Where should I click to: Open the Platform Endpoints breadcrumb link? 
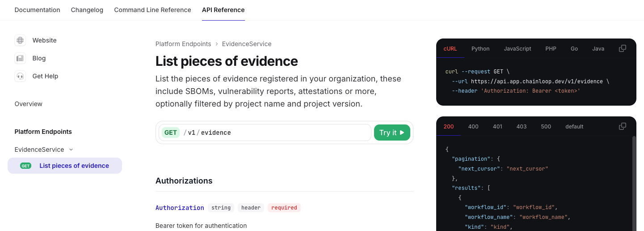[183, 44]
